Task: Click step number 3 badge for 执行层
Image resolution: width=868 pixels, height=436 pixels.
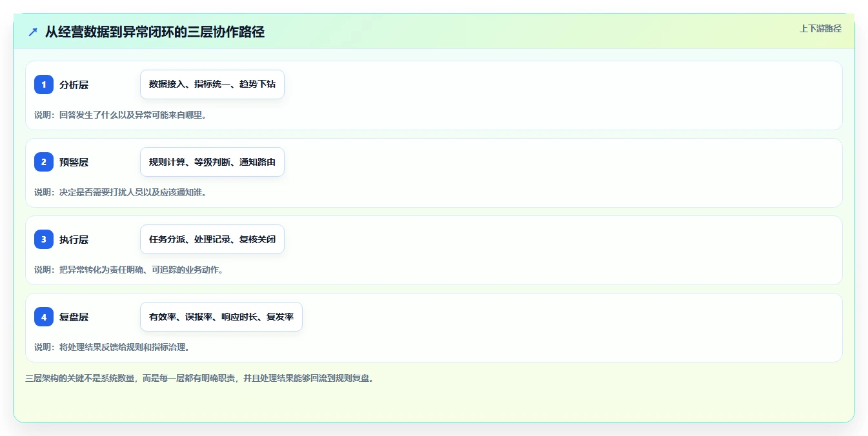Action: (44, 239)
